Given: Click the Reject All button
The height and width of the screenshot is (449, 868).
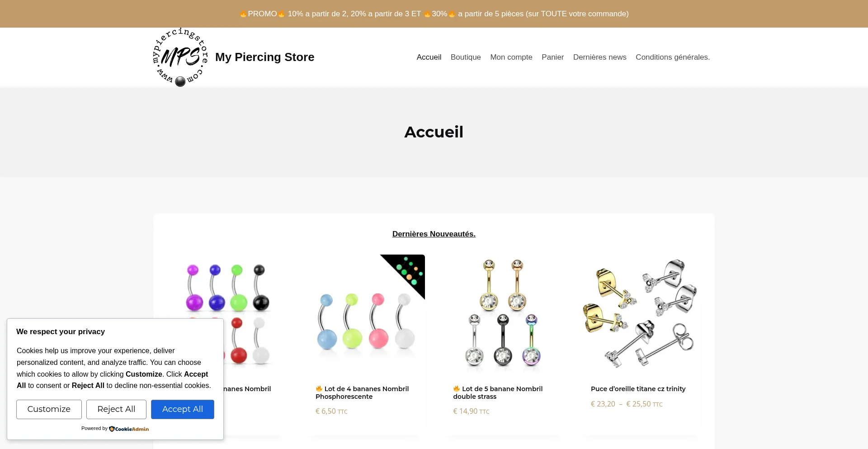Looking at the screenshot, I should [x=116, y=409].
